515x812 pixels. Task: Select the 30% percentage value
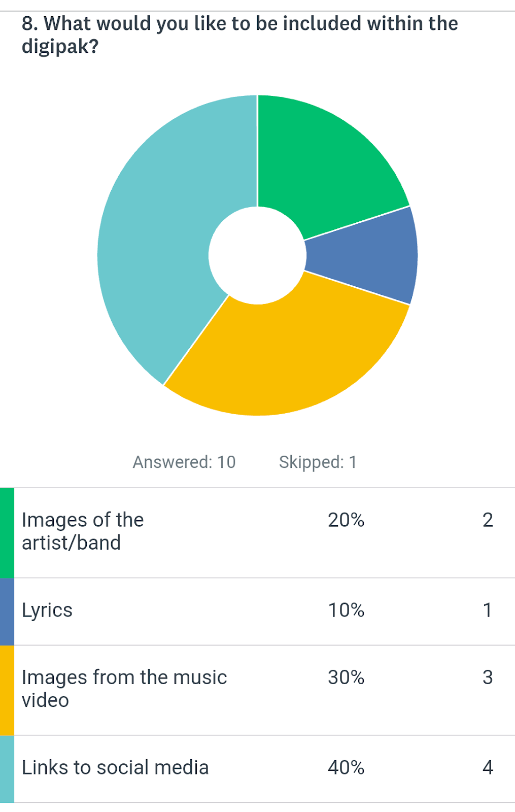coord(346,678)
